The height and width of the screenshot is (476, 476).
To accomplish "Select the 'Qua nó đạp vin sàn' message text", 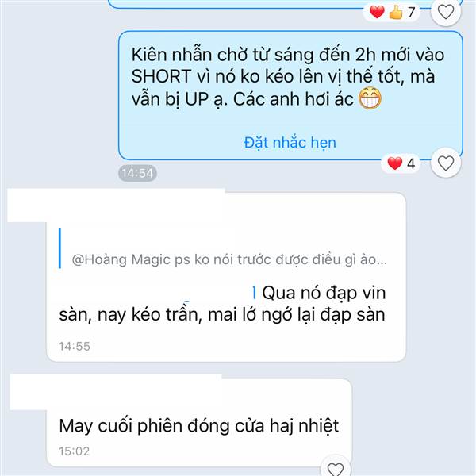I will [222, 304].
